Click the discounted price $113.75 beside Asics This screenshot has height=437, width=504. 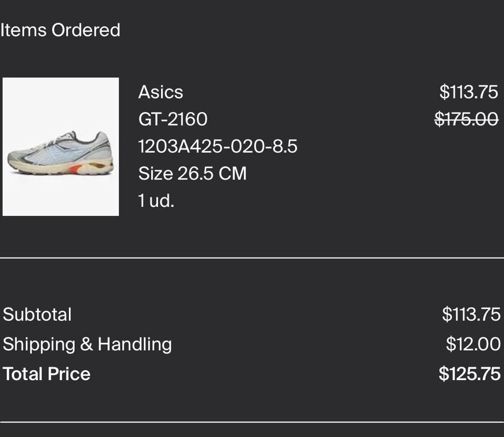pos(469,92)
